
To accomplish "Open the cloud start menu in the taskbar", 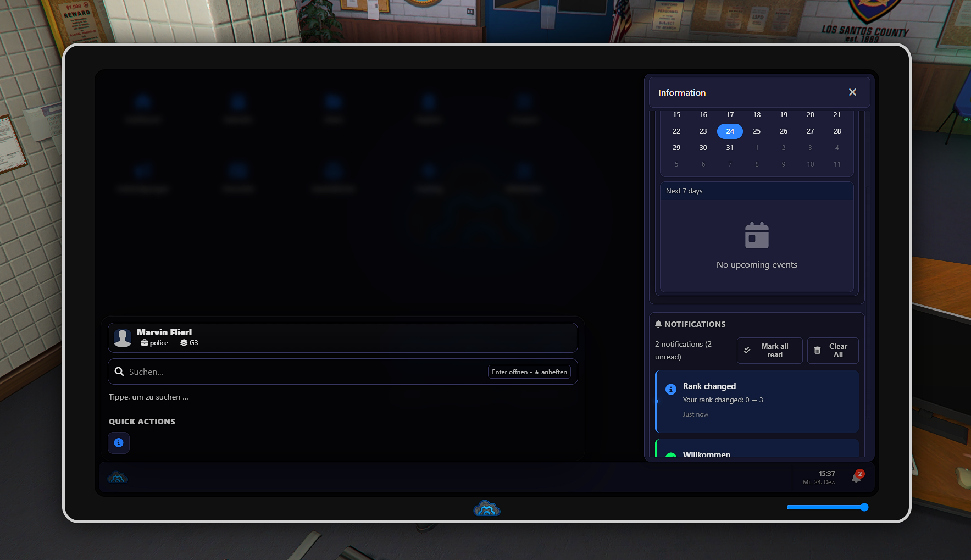I will point(118,478).
